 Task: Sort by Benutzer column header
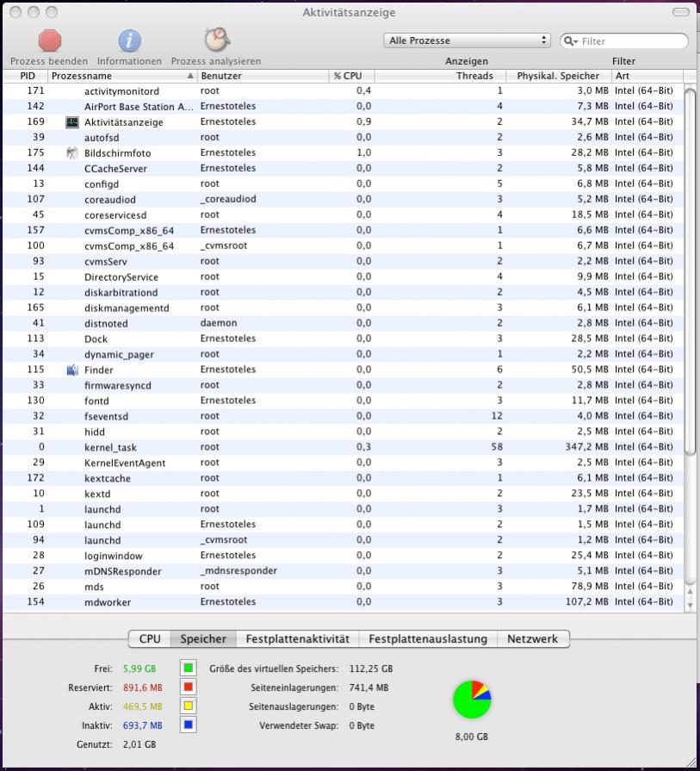click(263, 76)
